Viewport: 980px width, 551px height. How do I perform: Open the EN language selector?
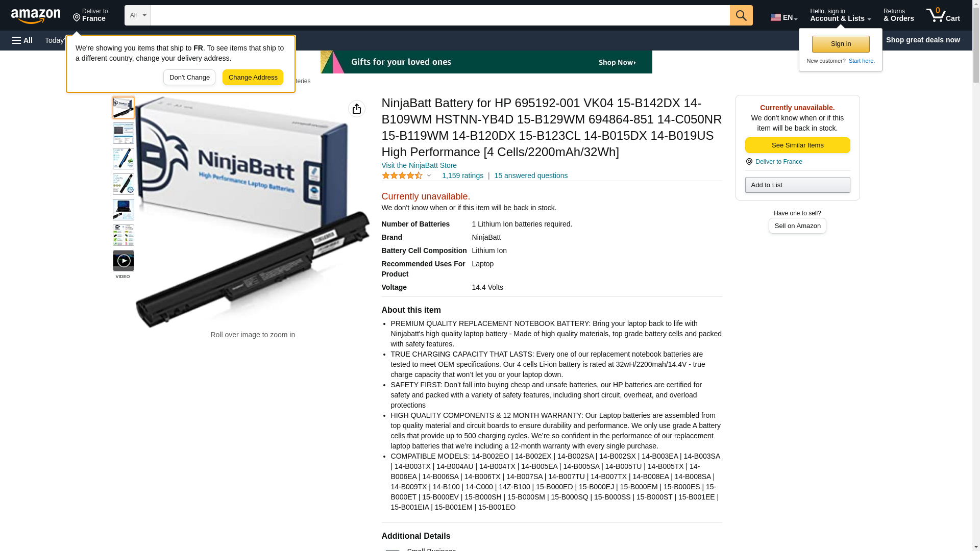[784, 17]
